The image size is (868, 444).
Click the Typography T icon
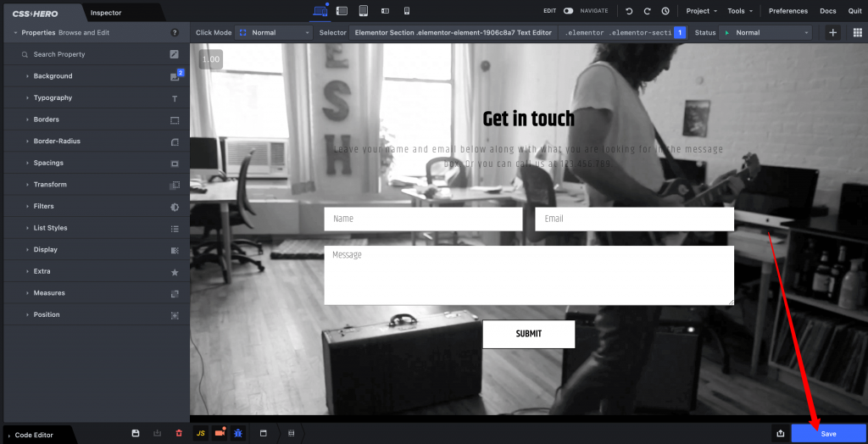pos(175,98)
